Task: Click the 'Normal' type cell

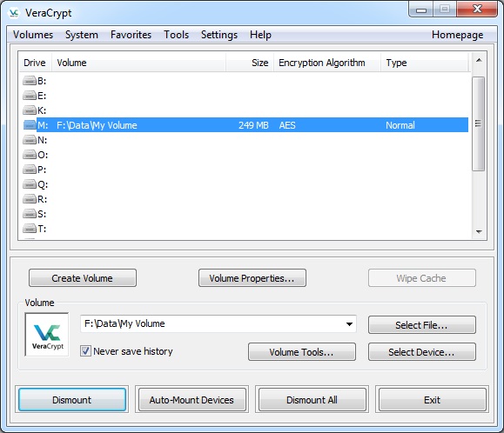Action: point(400,125)
